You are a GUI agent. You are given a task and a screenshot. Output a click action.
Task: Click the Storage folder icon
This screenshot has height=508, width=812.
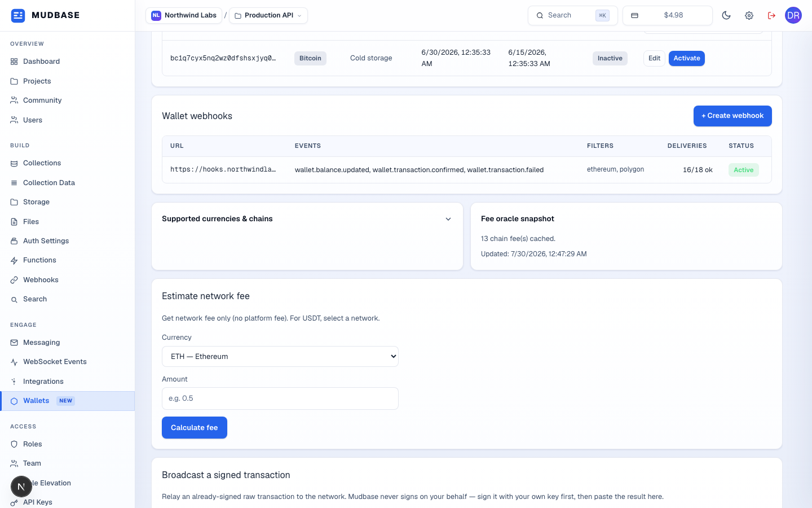(14, 202)
